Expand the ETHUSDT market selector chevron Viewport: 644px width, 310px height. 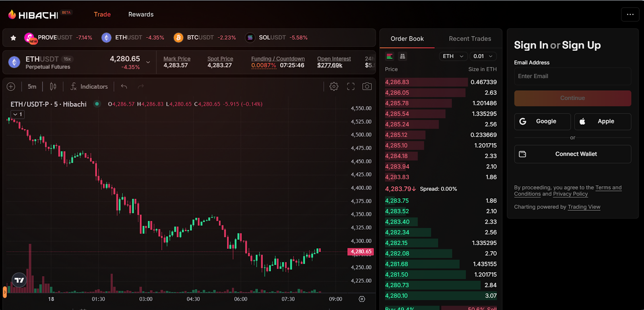(148, 62)
